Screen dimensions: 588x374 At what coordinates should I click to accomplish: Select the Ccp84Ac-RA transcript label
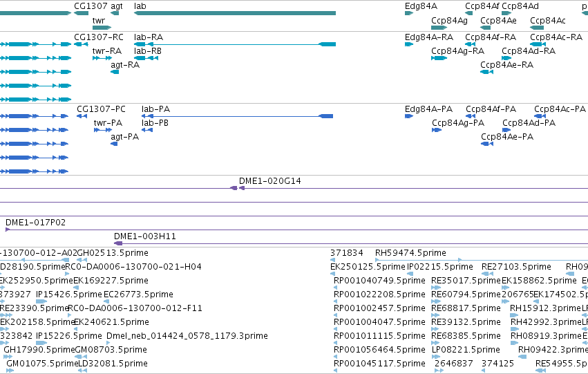click(x=556, y=37)
